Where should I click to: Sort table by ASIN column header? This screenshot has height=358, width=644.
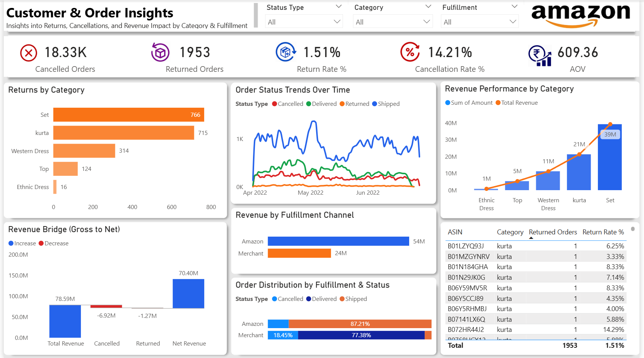(455, 232)
